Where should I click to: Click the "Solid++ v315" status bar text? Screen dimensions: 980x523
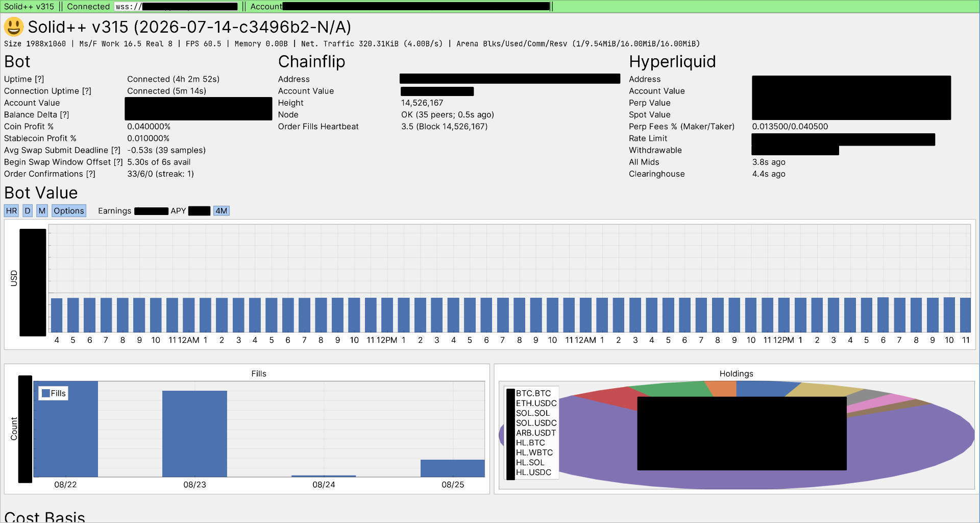pyautogui.click(x=29, y=7)
